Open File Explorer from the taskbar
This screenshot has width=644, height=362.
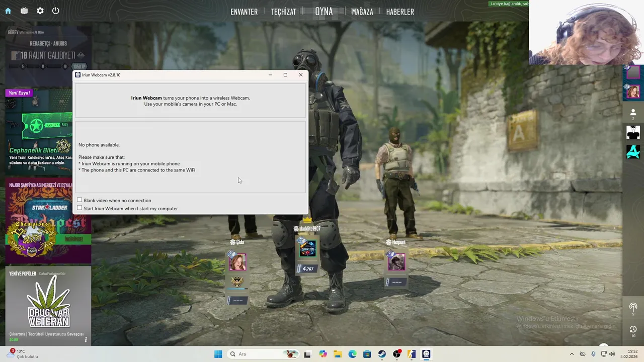tap(338, 354)
